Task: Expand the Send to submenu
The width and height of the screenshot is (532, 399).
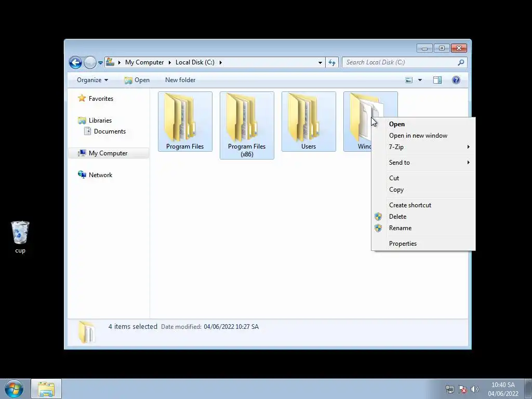Action: pyautogui.click(x=423, y=163)
